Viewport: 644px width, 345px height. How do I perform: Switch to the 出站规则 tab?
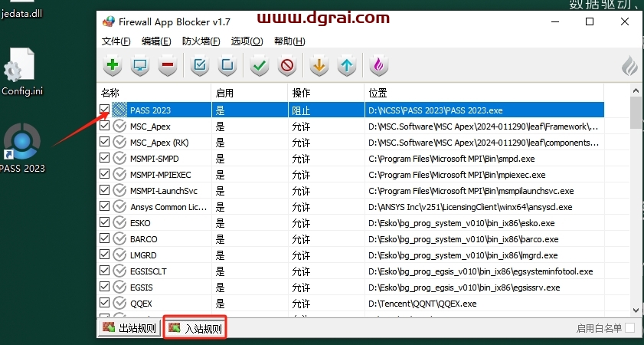[x=129, y=328]
